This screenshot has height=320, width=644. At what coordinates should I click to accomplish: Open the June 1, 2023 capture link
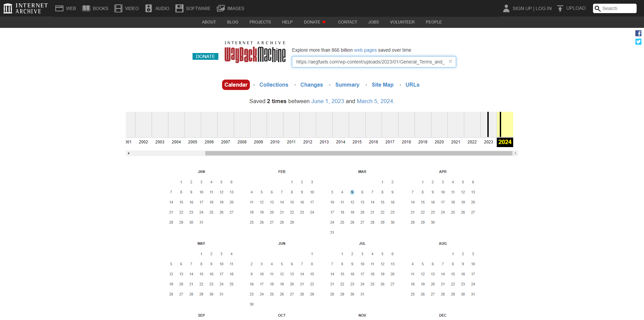pos(328,101)
